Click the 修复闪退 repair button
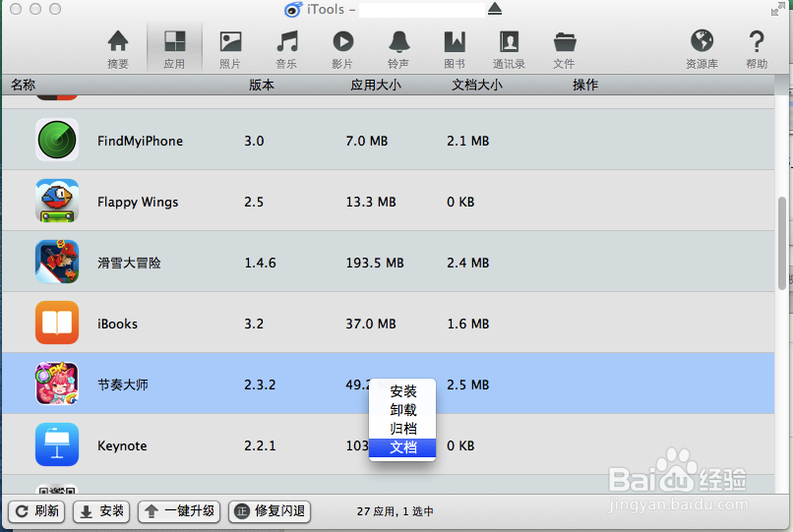The image size is (793, 532). 269,511
